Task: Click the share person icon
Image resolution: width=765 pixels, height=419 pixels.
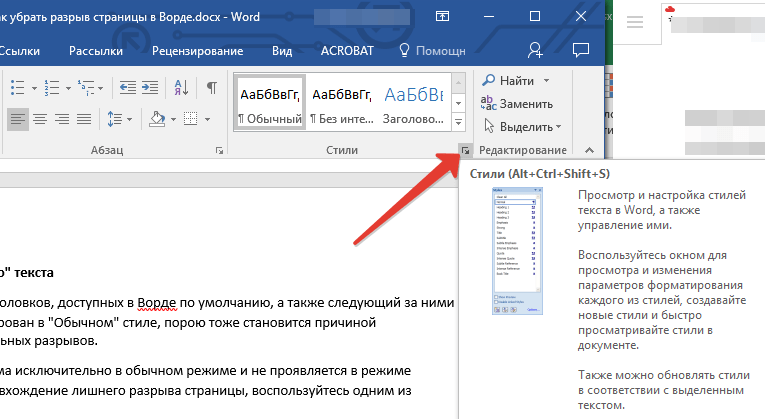Action: [535, 50]
